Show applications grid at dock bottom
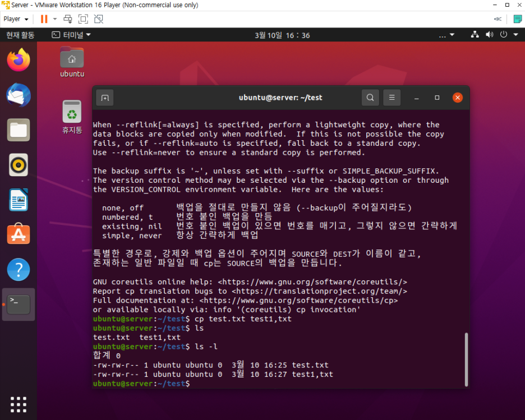 pyautogui.click(x=19, y=405)
